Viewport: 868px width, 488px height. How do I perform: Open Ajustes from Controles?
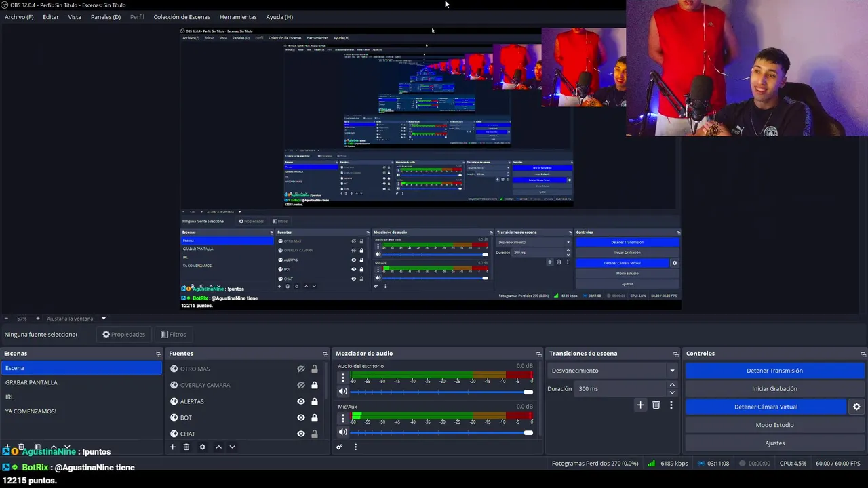[x=774, y=443]
